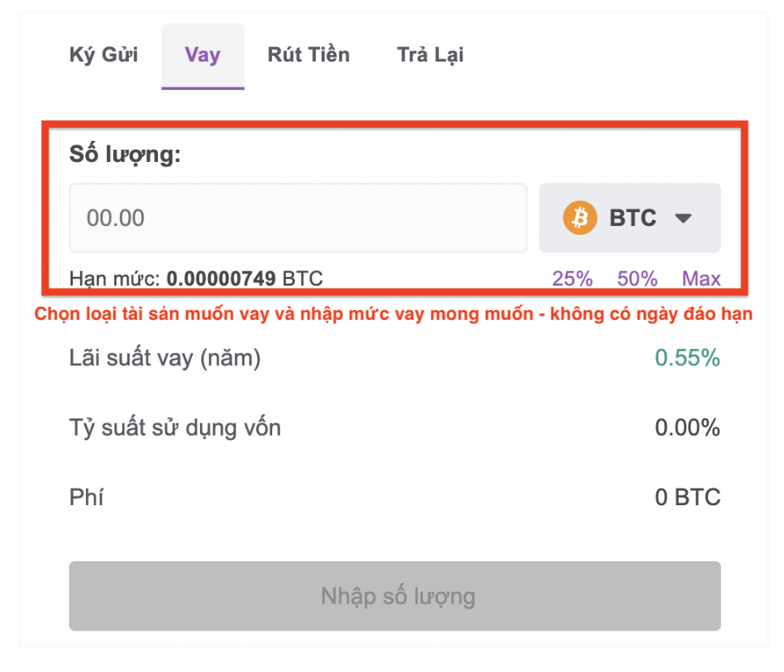Click Max to borrow full limit
Image resolution: width=784 pixels, height=672 pixels.
point(700,278)
